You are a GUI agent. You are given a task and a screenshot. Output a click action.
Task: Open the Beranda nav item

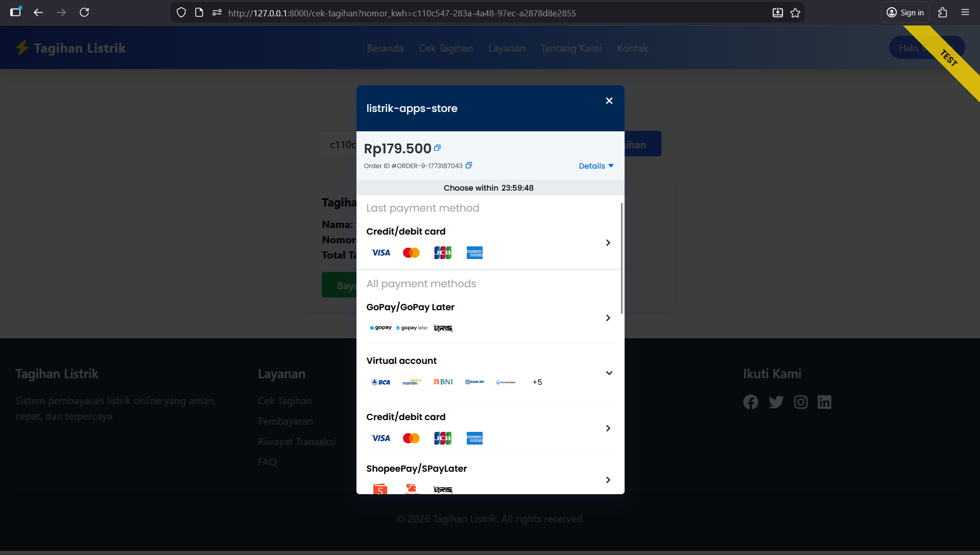[385, 48]
